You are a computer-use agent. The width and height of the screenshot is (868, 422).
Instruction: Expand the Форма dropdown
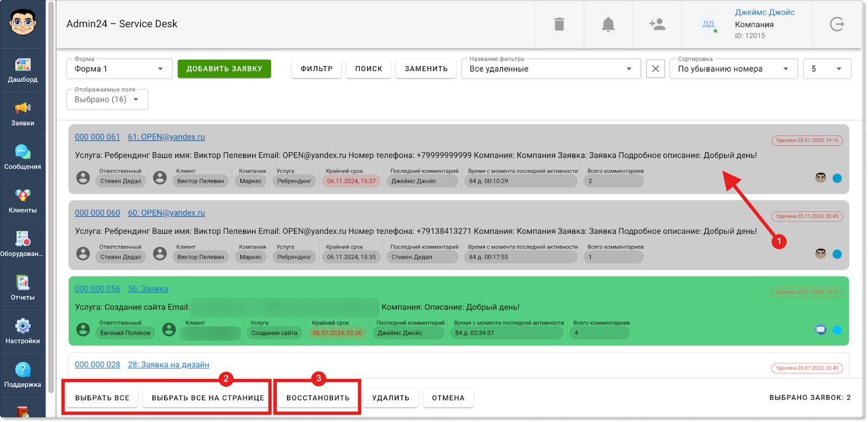[x=119, y=69]
